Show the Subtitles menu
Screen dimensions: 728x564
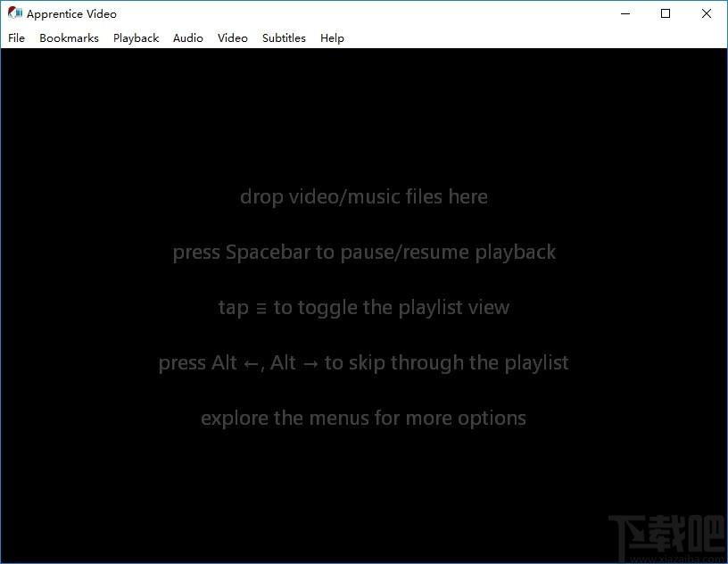tap(284, 38)
